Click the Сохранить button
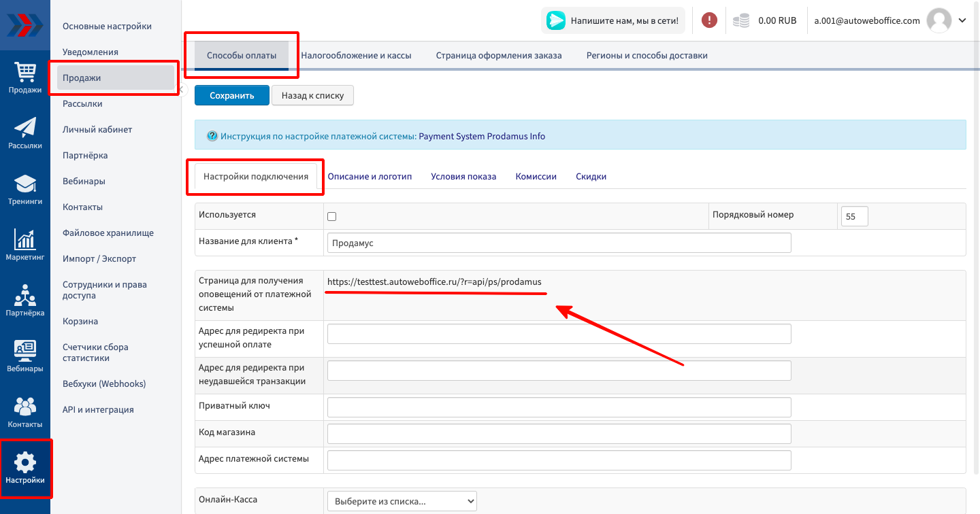 point(231,95)
